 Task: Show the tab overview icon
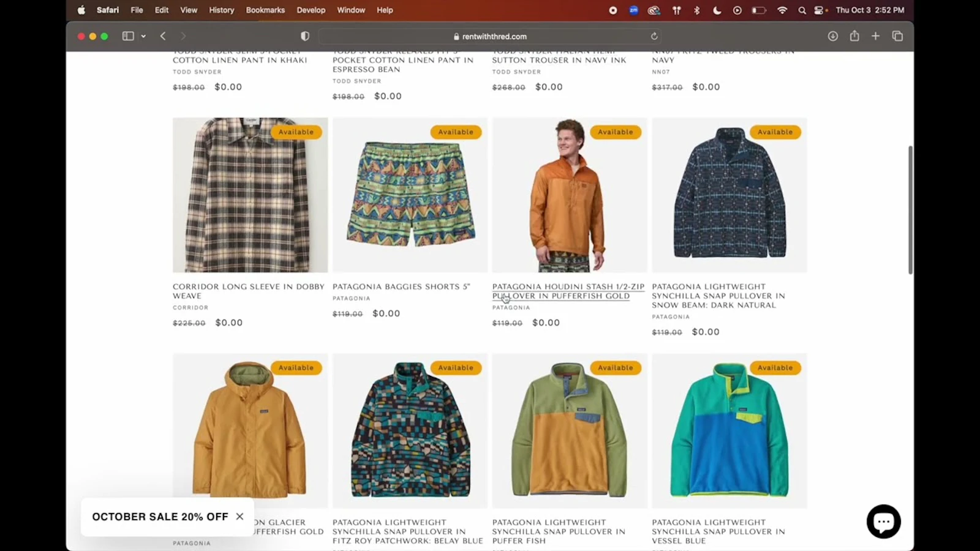pos(897,36)
